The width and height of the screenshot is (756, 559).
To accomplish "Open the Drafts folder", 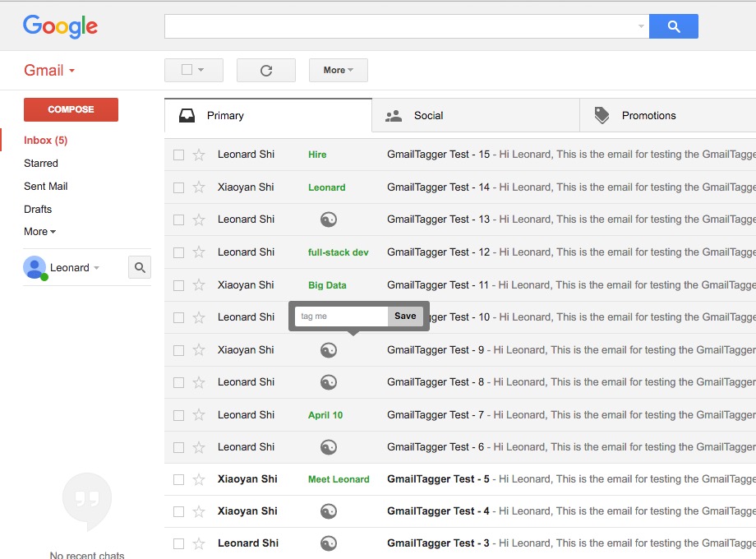I will point(38,210).
